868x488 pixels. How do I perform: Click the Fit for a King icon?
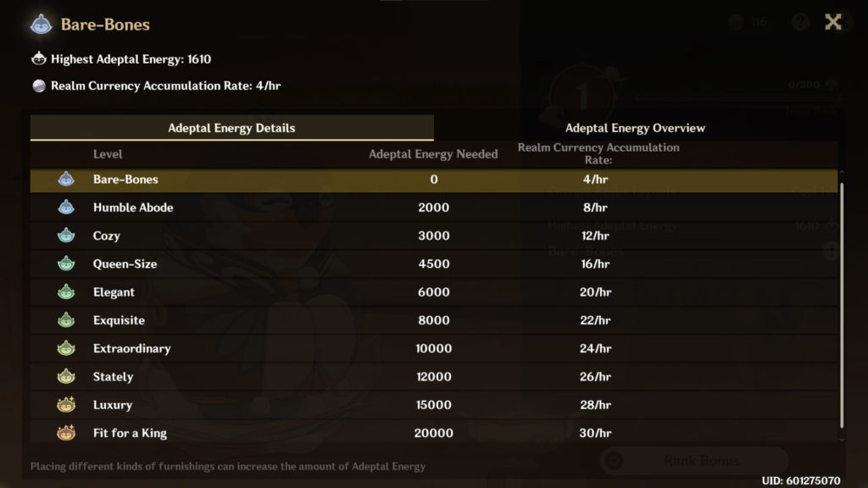[66, 433]
